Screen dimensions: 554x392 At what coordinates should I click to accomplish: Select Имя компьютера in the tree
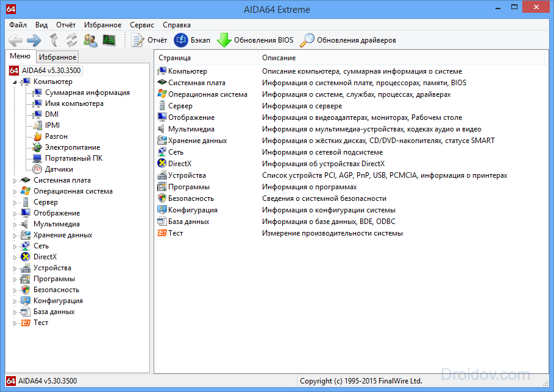click(74, 103)
